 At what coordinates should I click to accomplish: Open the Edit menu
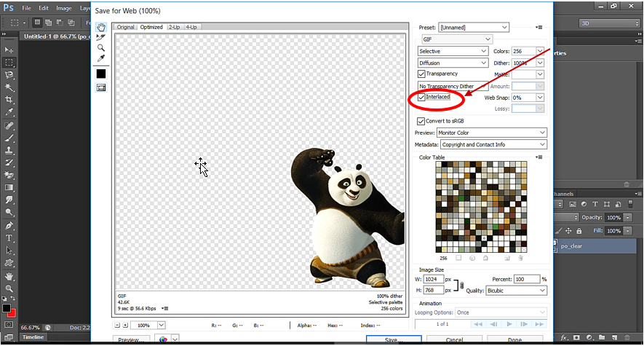pos(44,8)
